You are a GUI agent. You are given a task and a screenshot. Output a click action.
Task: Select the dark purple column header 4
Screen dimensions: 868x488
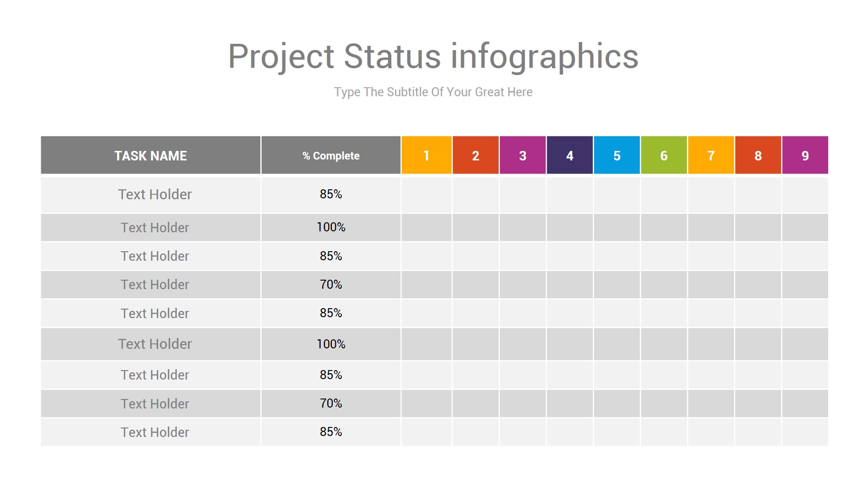pyautogui.click(x=570, y=155)
